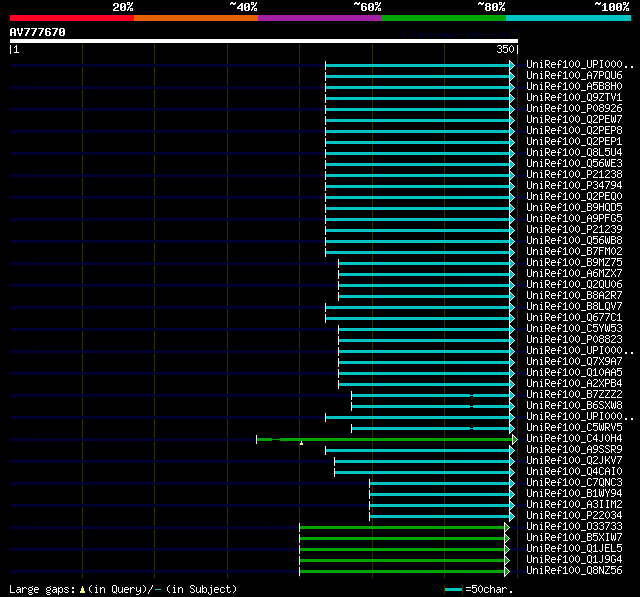The height and width of the screenshot is (597, 640).
Task: Click the UniRef100_C5YW53 entry
Action: pos(574,329)
